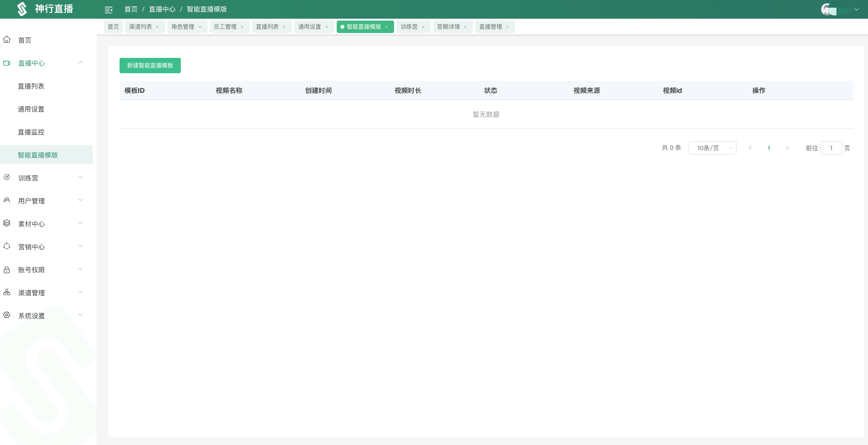This screenshot has height=445, width=868.
Task: Go to previous page arrow
Action: click(x=750, y=148)
